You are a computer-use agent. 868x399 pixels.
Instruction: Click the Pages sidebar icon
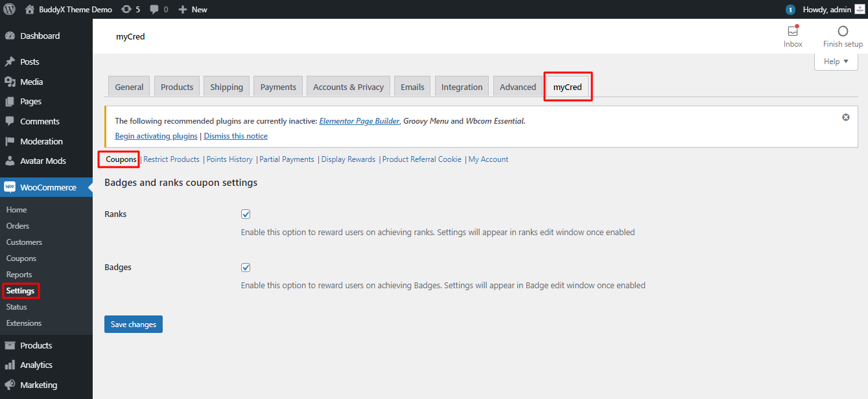10,101
